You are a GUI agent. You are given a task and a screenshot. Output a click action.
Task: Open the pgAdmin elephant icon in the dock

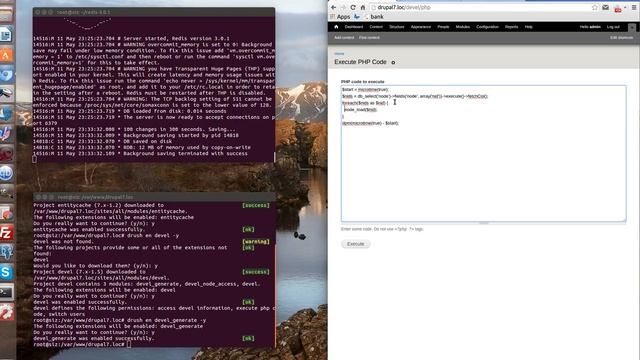(x=7, y=252)
